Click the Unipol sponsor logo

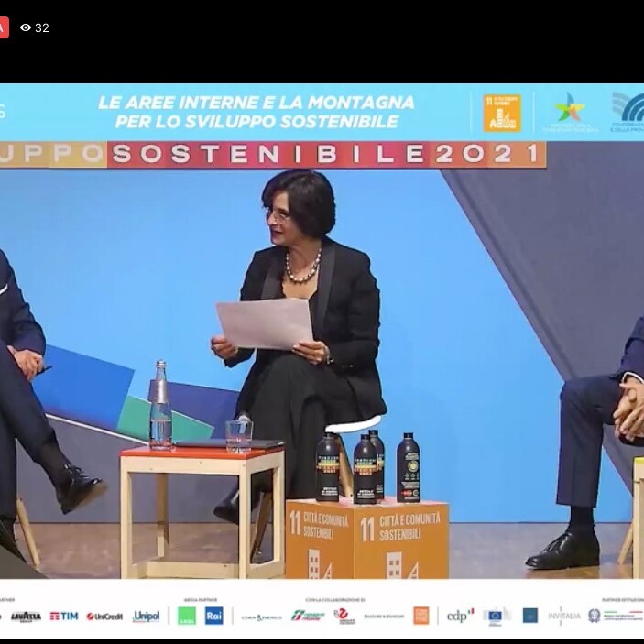[147, 617]
